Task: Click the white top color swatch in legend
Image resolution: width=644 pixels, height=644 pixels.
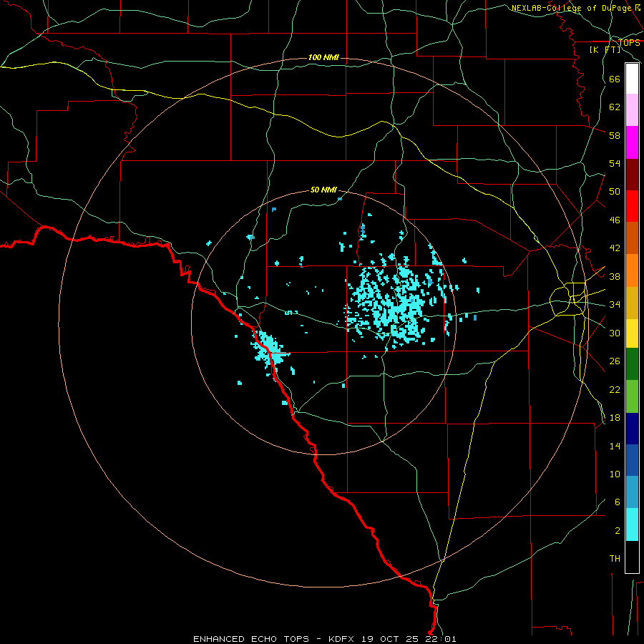Action: coord(632,79)
